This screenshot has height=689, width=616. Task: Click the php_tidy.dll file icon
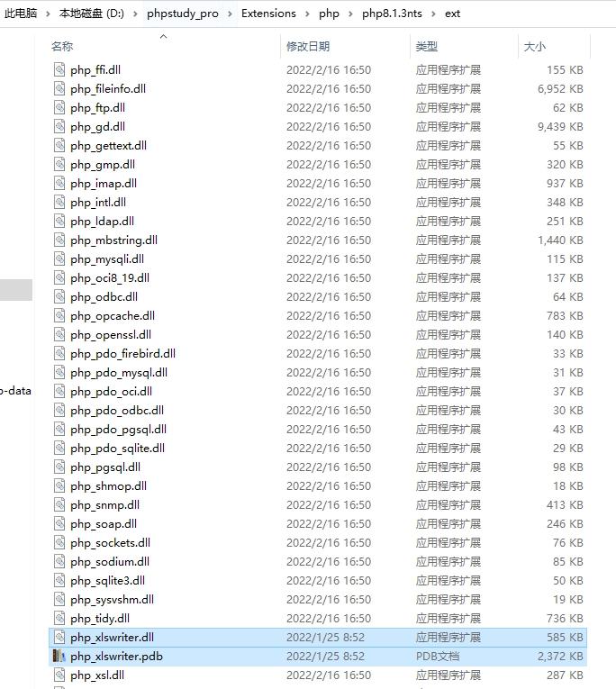click(59, 618)
